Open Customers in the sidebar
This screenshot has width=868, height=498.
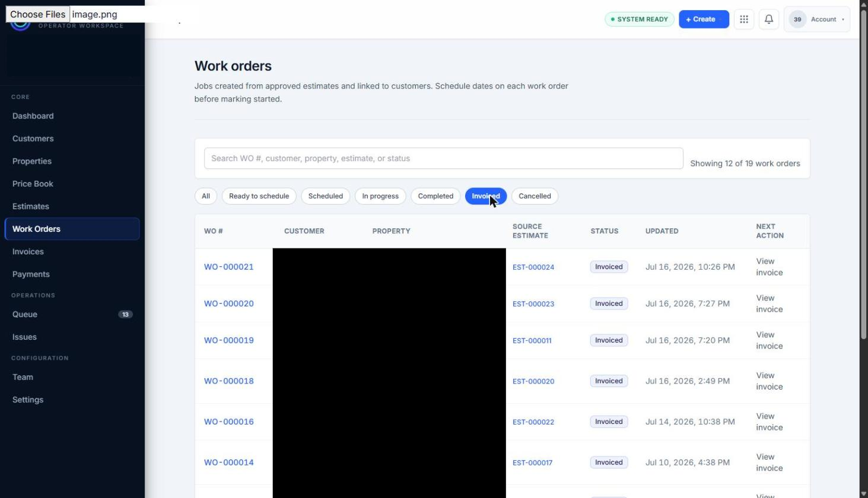tap(72, 139)
